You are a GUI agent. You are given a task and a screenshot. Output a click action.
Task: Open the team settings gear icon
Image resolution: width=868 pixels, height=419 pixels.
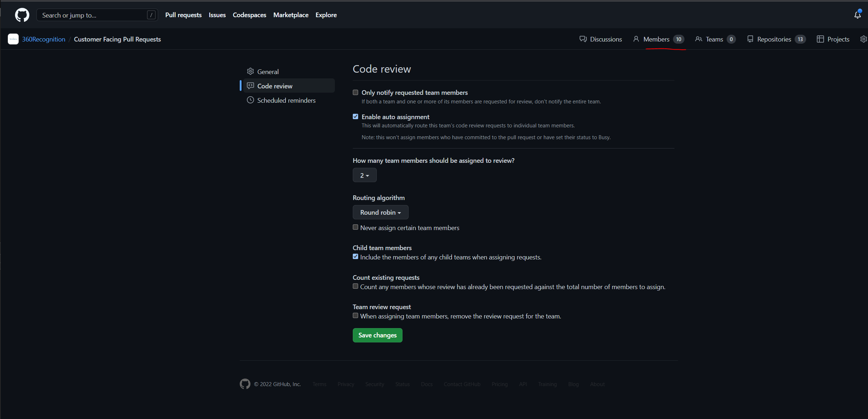click(864, 39)
